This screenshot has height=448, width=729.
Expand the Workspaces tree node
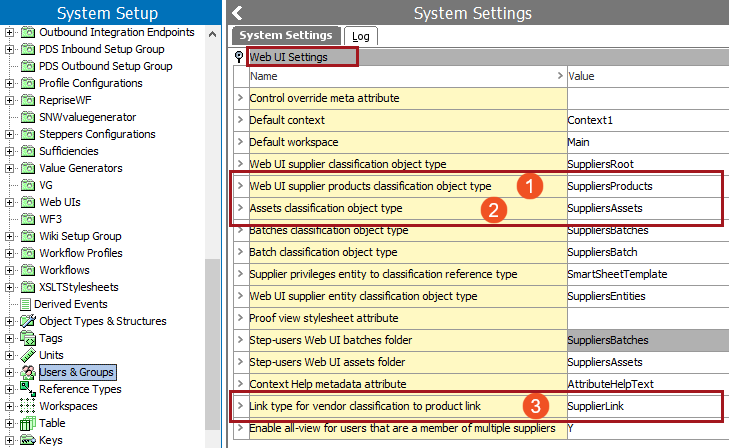[x=9, y=406]
